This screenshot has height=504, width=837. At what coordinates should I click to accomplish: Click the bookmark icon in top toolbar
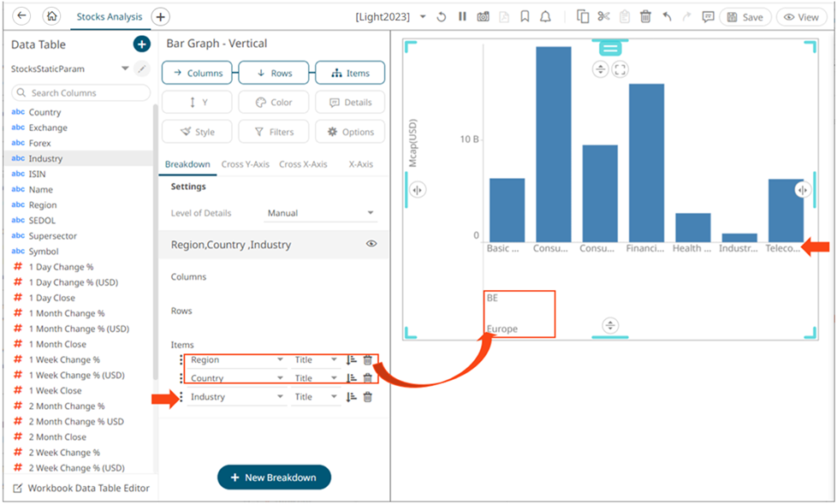tap(525, 17)
